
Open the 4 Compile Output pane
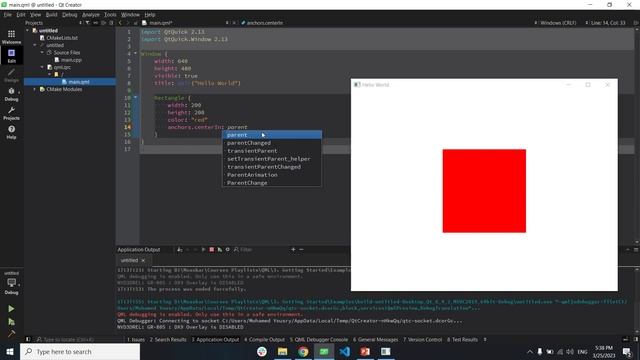point(264,340)
